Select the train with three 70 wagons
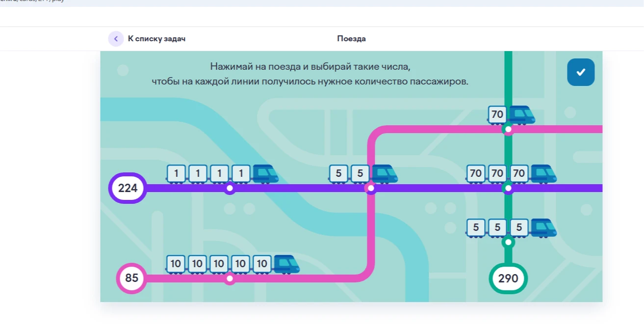This screenshot has height=334, width=644. coord(511,174)
